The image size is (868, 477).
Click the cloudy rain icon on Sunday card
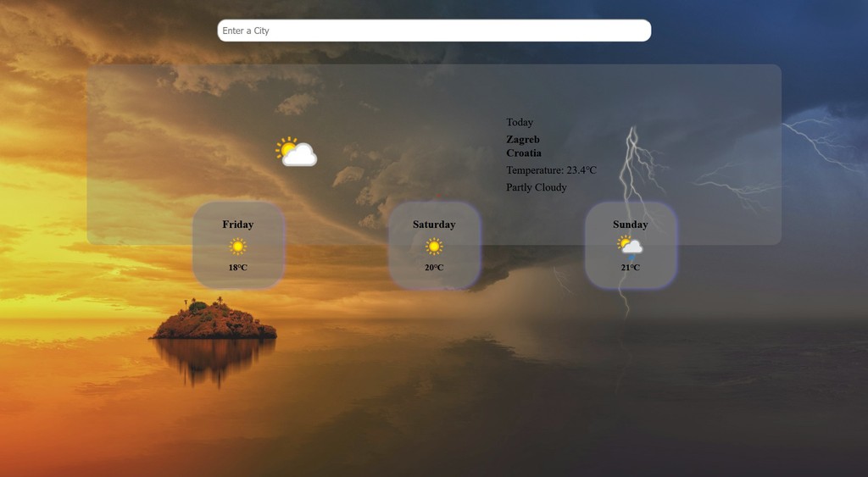pyautogui.click(x=630, y=247)
